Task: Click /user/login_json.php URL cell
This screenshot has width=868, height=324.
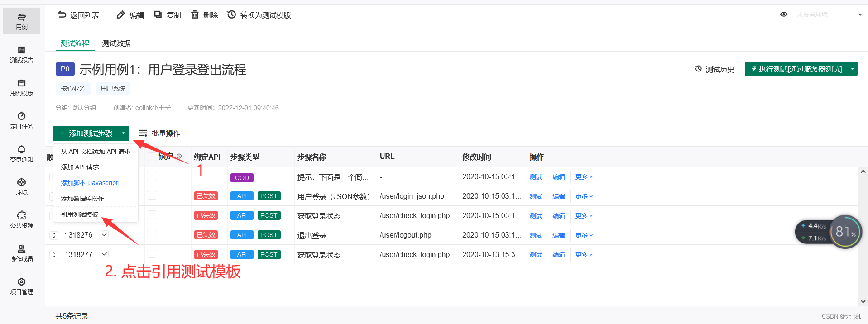Action: [412, 196]
